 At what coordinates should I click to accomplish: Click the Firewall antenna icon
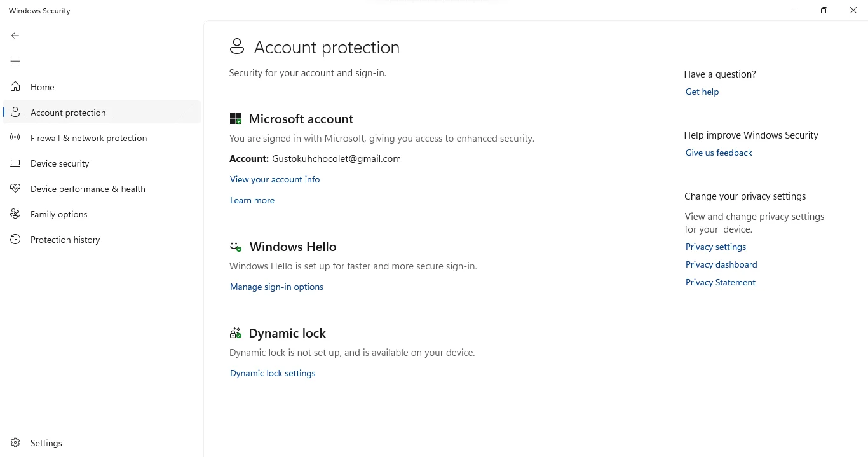pyautogui.click(x=15, y=137)
